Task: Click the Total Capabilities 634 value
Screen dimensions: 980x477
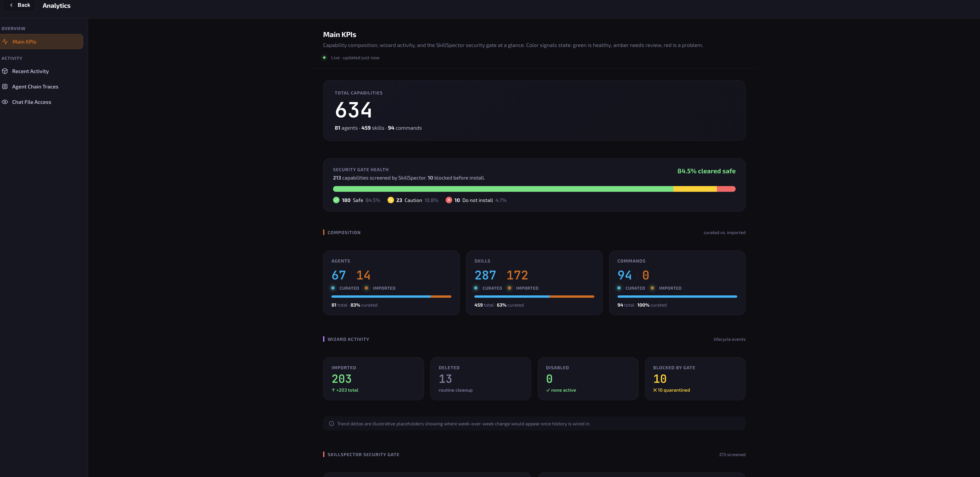Action: coord(353,110)
